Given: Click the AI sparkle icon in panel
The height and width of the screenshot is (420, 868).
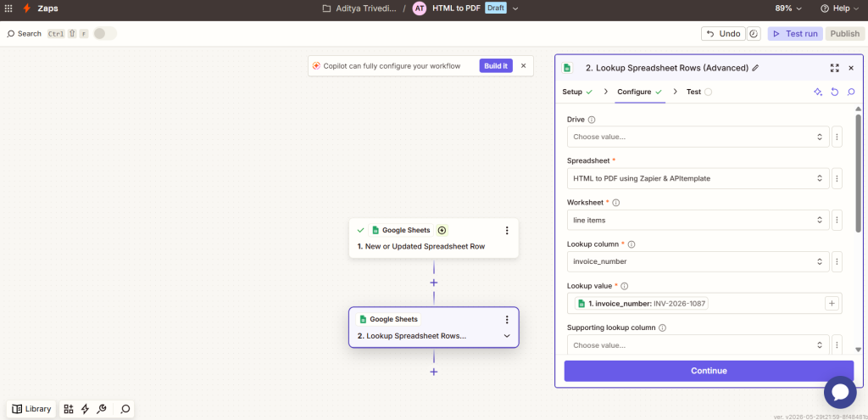Looking at the screenshot, I should pos(818,92).
